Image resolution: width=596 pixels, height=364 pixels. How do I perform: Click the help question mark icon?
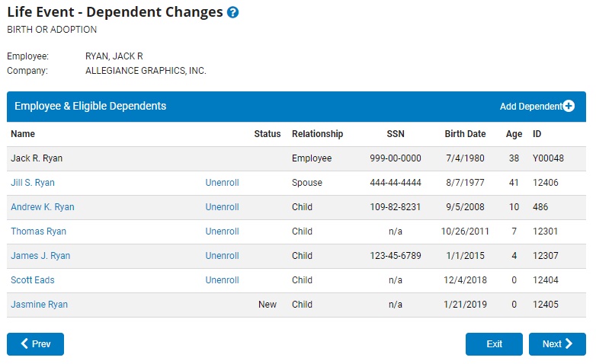pos(233,13)
